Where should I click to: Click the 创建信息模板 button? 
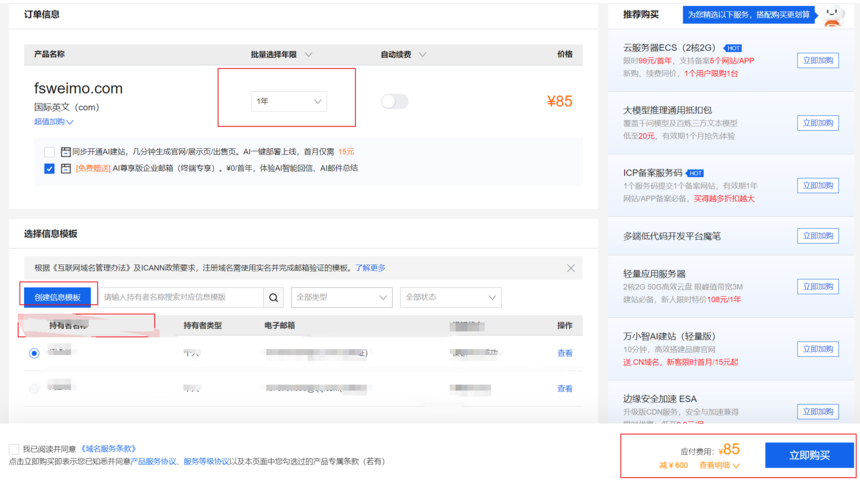(57, 297)
